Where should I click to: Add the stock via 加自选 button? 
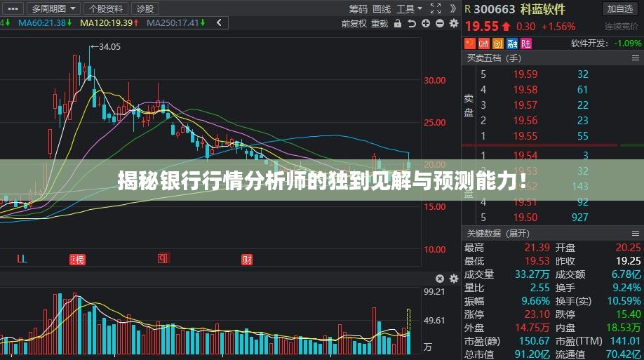pos(619,8)
